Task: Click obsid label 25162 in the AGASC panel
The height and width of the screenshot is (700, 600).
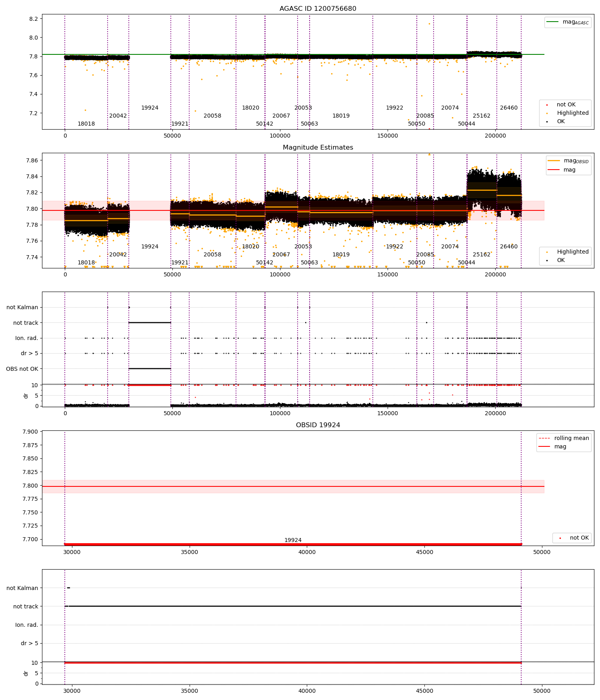Action: [482, 116]
